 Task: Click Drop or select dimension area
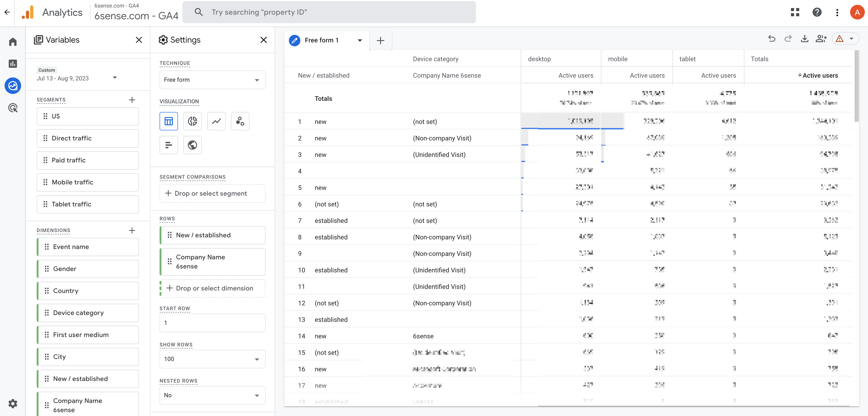click(212, 288)
